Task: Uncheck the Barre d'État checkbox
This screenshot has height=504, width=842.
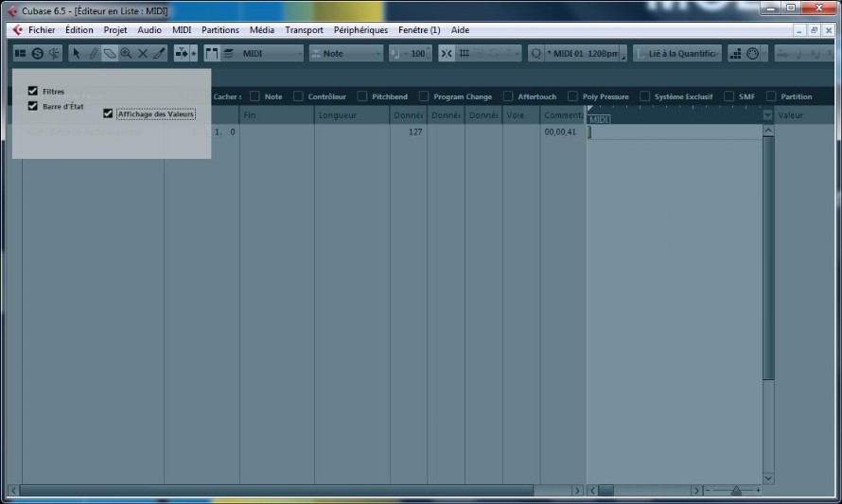Action: click(33, 106)
